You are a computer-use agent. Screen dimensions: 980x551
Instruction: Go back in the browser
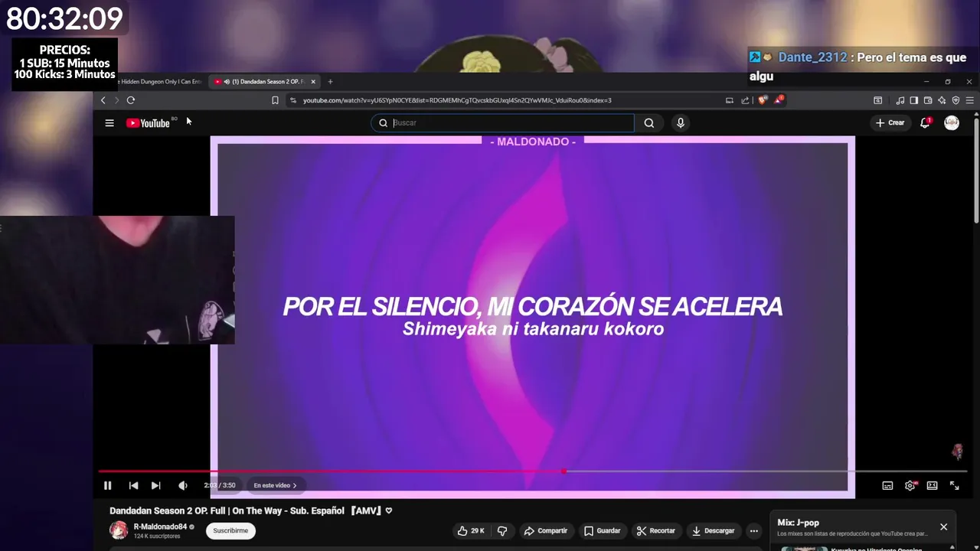(x=103, y=100)
